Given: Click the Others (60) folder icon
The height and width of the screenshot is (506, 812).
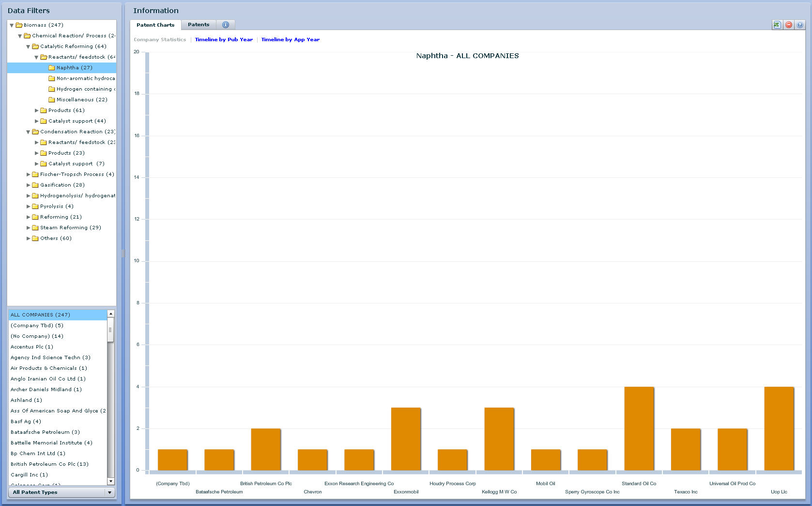Looking at the screenshot, I should coord(35,238).
